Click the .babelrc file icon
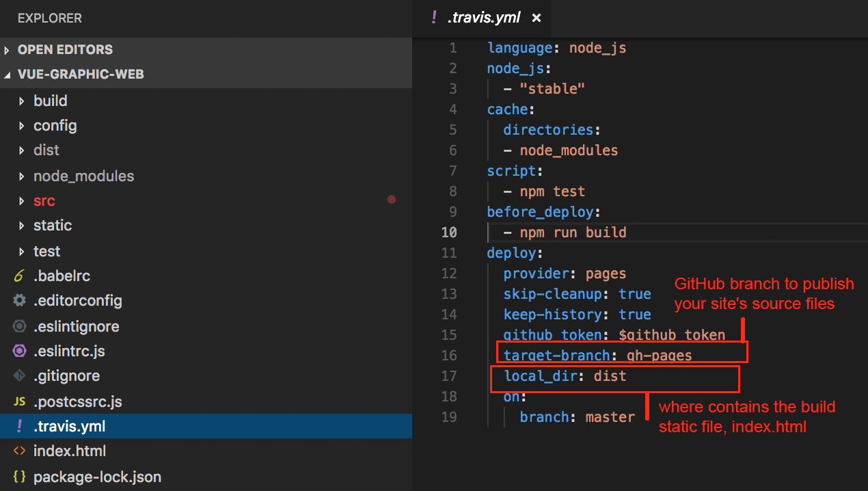 coord(19,276)
